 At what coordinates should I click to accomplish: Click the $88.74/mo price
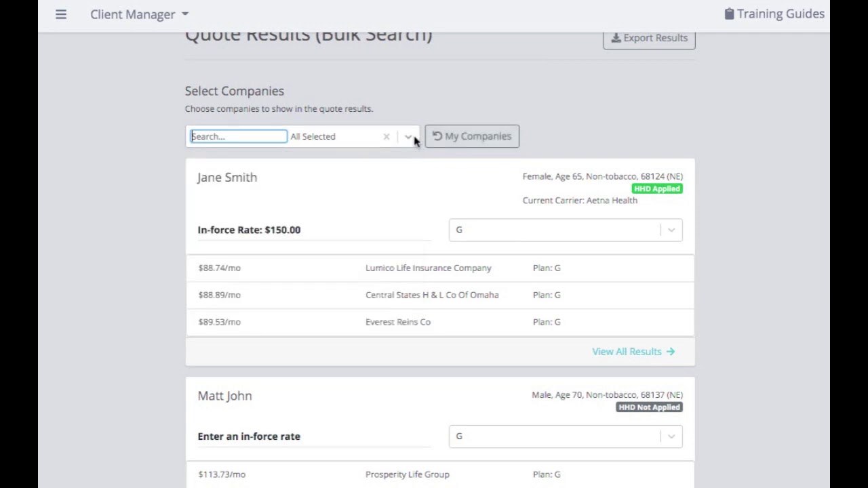(x=219, y=268)
